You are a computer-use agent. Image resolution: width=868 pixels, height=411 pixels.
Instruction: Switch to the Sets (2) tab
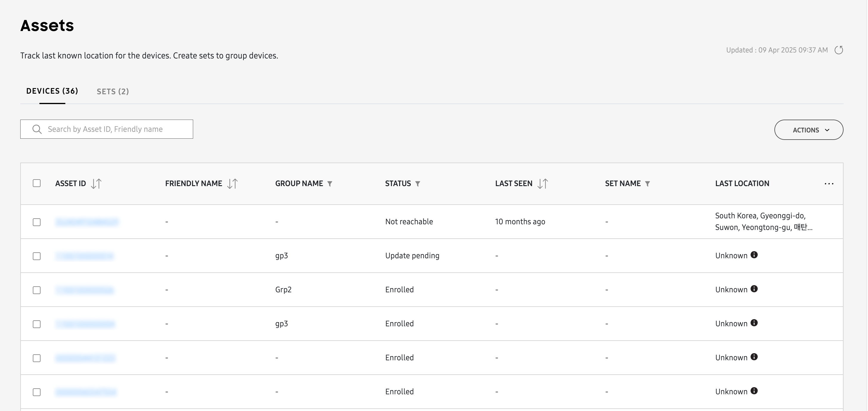click(x=113, y=91)
